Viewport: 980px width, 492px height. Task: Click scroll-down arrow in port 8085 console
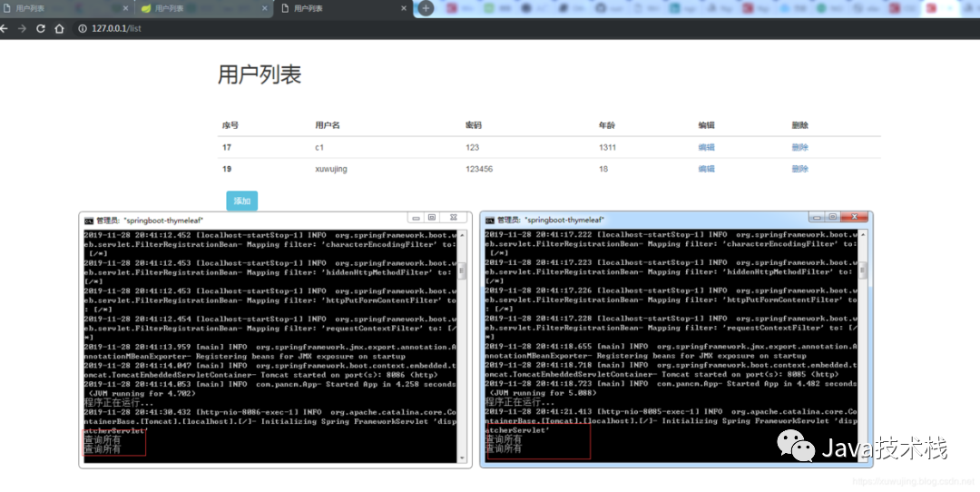coord(863,458)
